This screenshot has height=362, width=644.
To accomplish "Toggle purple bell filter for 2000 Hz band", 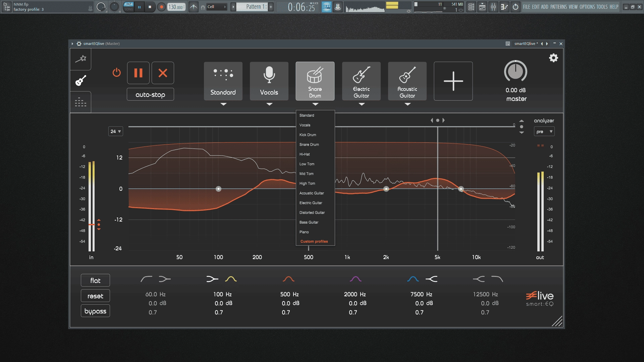I will coord(356,279).
